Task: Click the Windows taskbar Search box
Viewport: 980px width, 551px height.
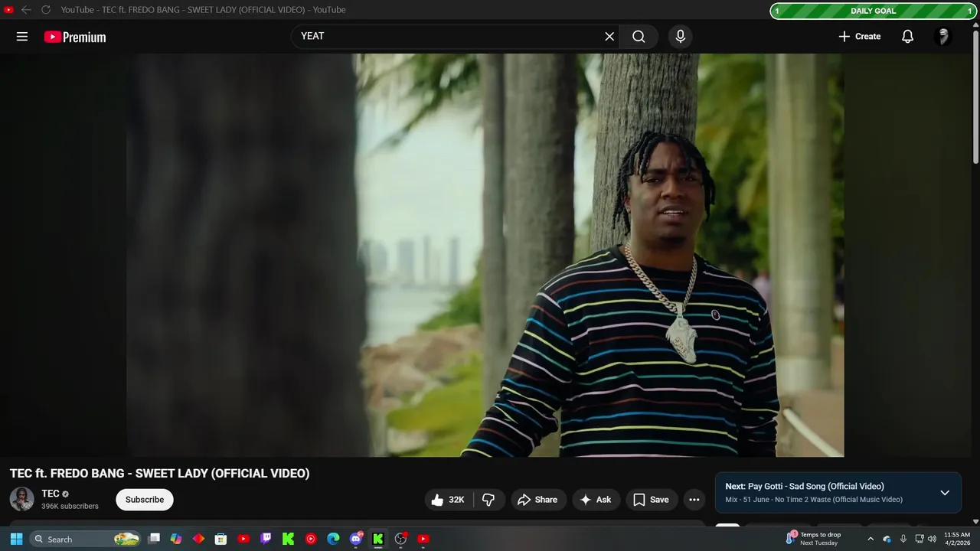Action: coord(86,539)
